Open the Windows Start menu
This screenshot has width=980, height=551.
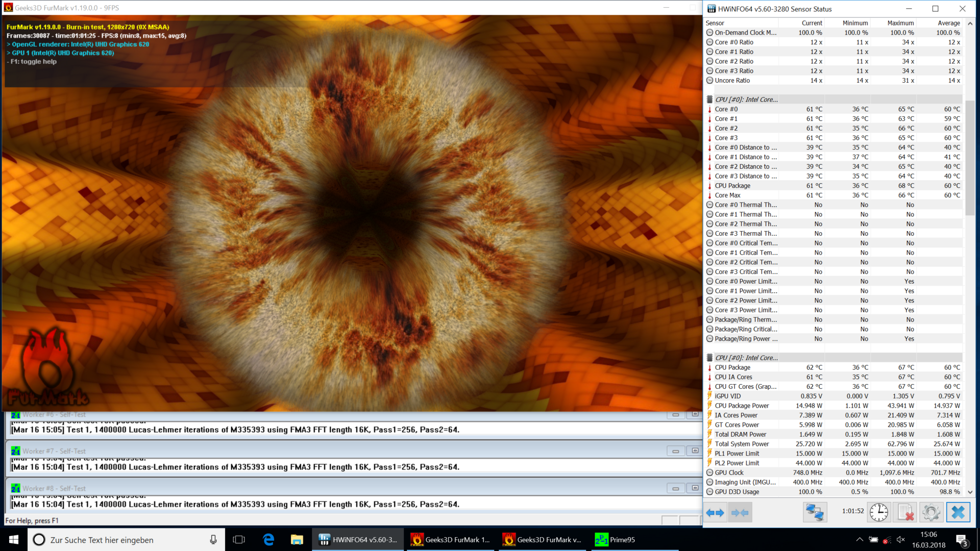14,539
